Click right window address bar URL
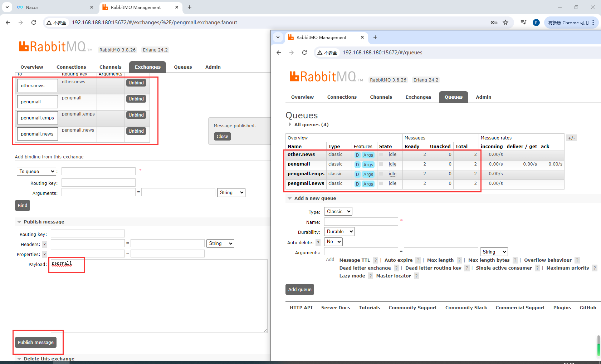Viewport: 601px width, 364px height. pos(382,53)
